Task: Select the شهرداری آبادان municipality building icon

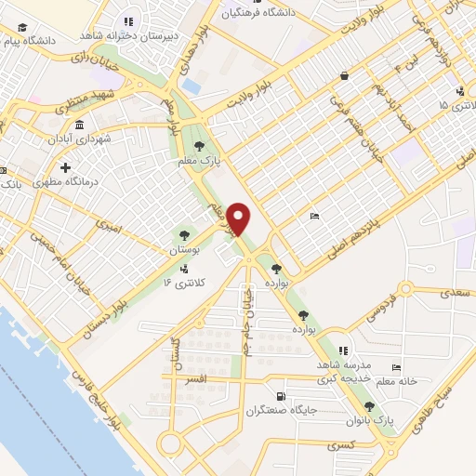Action: (x=79, y=125)
